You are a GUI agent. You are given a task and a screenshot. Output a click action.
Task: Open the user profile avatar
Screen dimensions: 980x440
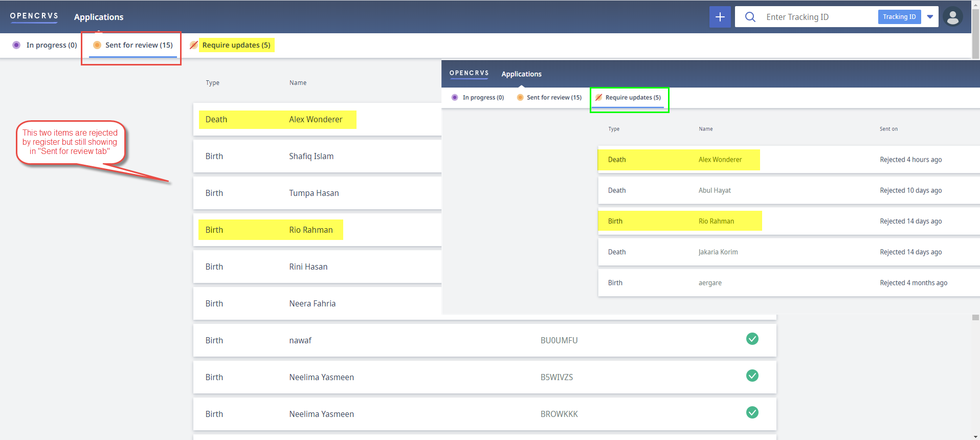tap(952, 17)
